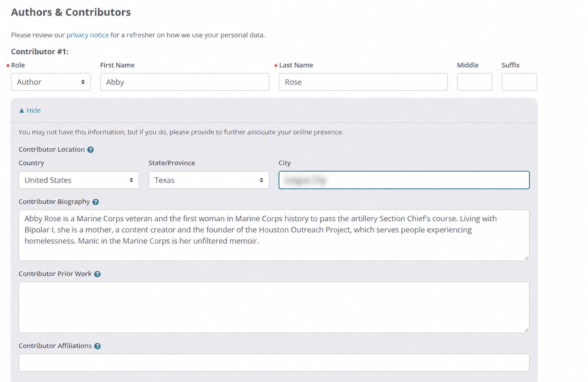Open help for Contributor Affiliations
Screen dimensions: 588x382
coord(97,346)
